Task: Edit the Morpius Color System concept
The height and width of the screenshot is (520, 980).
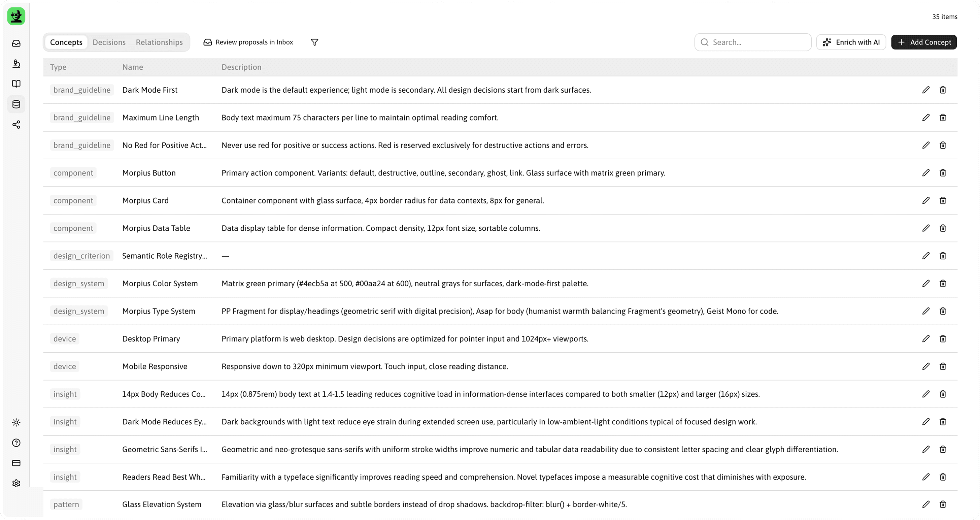Action: point(926,284)
